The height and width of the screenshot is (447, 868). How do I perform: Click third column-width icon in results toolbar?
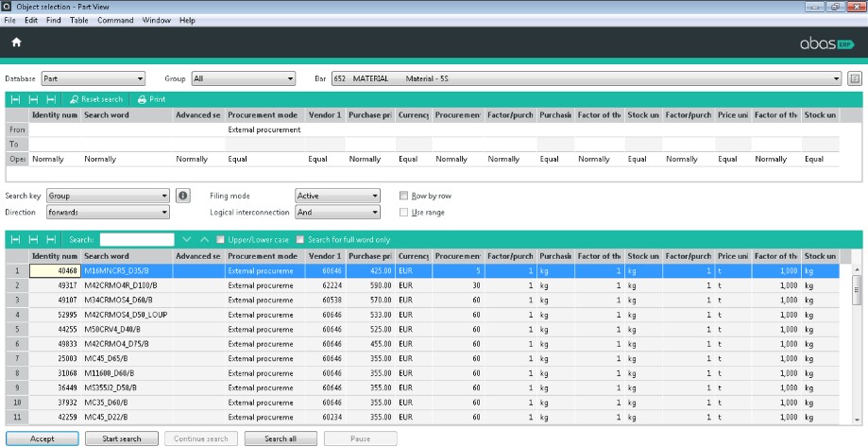(x=51, y=240)
